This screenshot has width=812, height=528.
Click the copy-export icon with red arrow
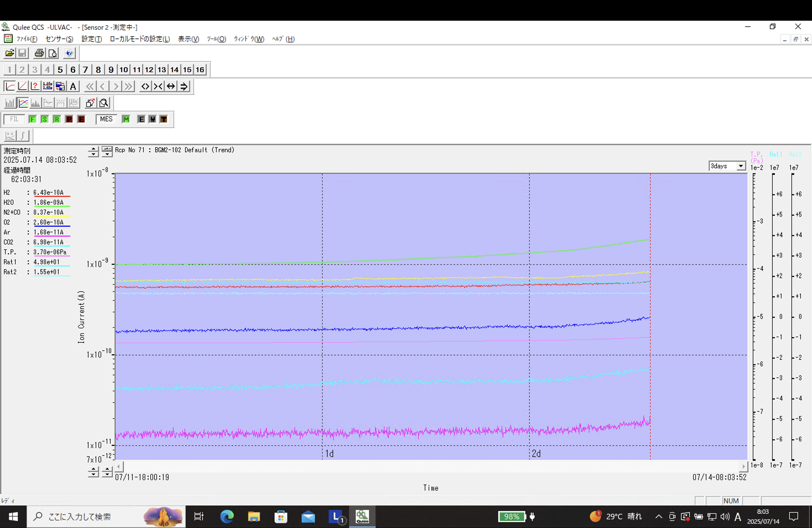point(90,103)
